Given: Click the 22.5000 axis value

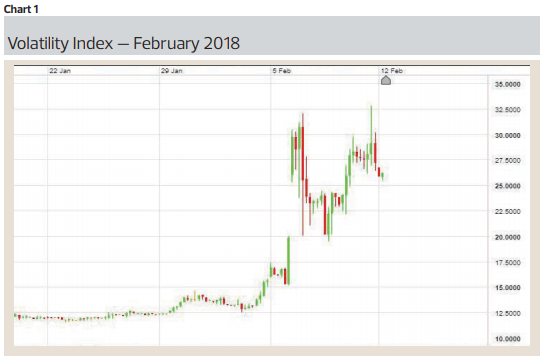Looking at the screenshot, I should coord(508,212).
